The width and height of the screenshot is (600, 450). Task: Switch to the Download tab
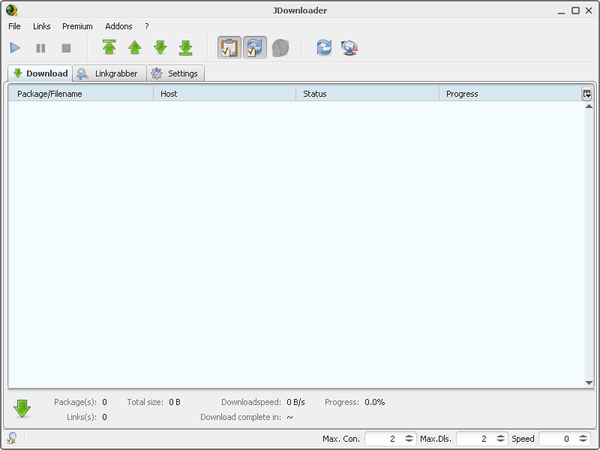click(x=40, y=73)
